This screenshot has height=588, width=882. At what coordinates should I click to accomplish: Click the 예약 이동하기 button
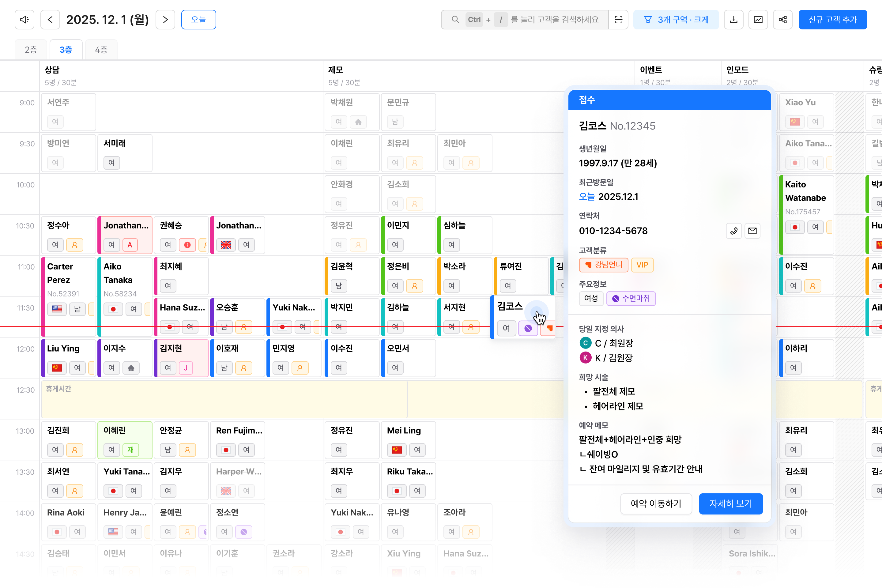tap(656, 503)
